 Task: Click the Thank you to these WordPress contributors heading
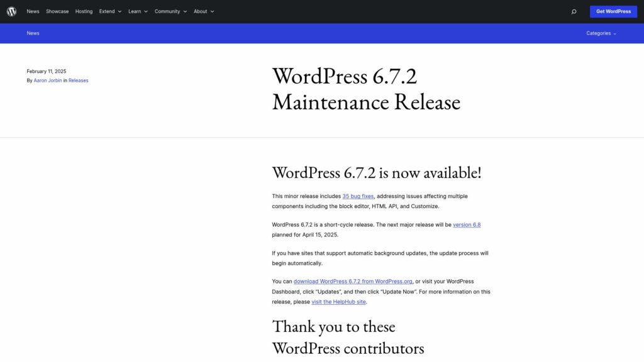348,337
